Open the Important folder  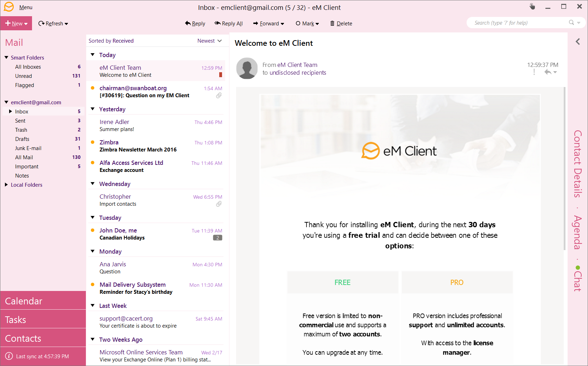tap(43, 167)
